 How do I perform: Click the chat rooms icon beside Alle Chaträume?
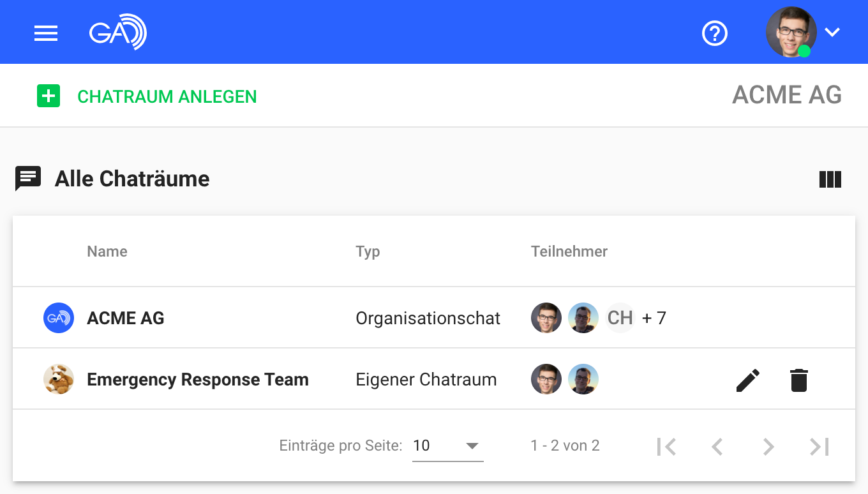pos(27,178)
